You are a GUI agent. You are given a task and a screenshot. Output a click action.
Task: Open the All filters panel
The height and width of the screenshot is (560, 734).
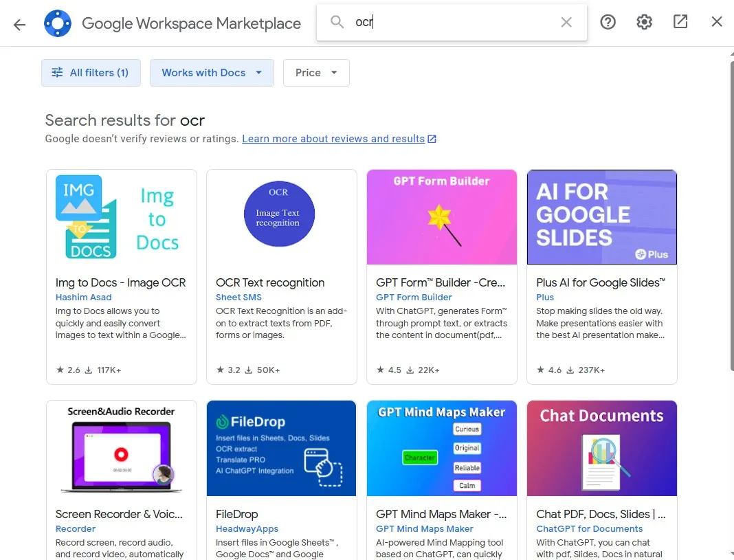tap(91, 72)
